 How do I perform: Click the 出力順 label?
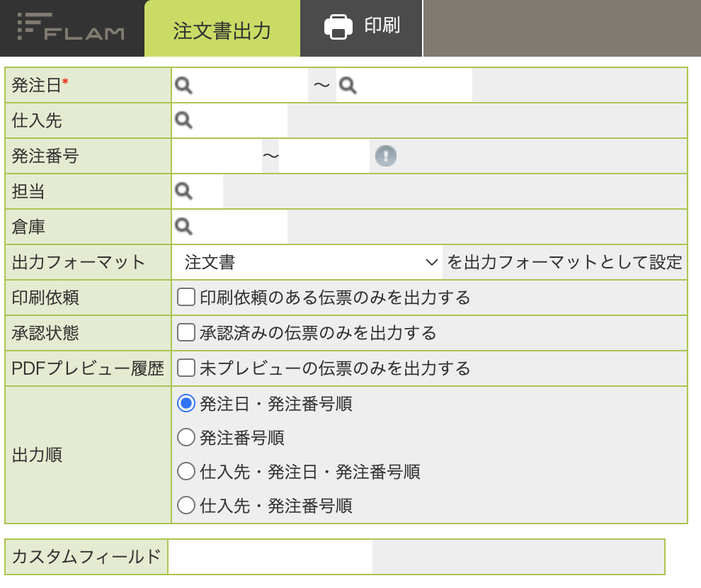37,455
